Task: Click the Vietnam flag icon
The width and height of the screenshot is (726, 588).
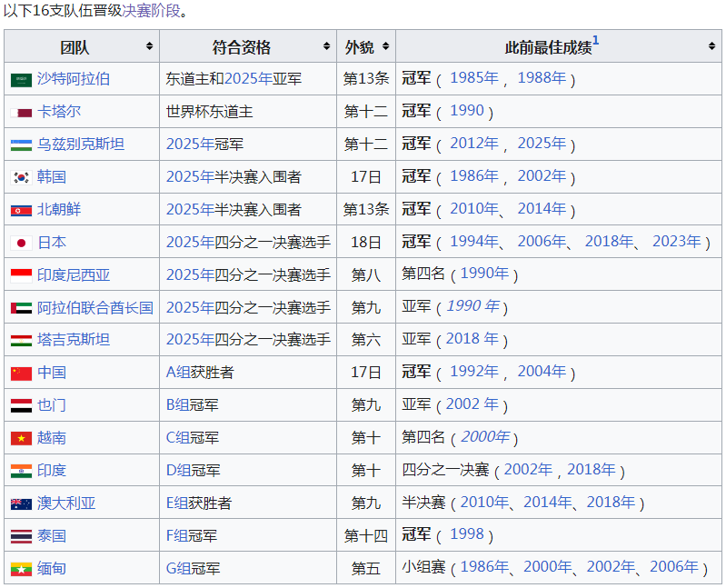Action: [21, 438]
